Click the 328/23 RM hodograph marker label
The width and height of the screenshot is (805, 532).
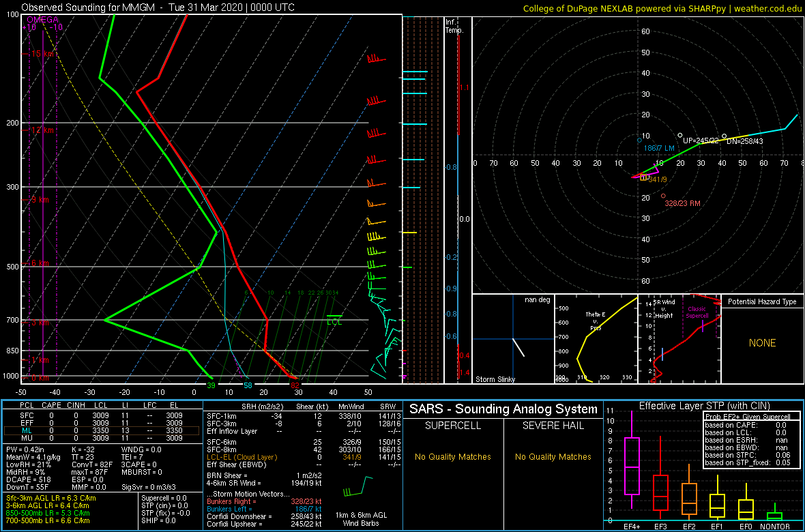click(x=683, y=203)
